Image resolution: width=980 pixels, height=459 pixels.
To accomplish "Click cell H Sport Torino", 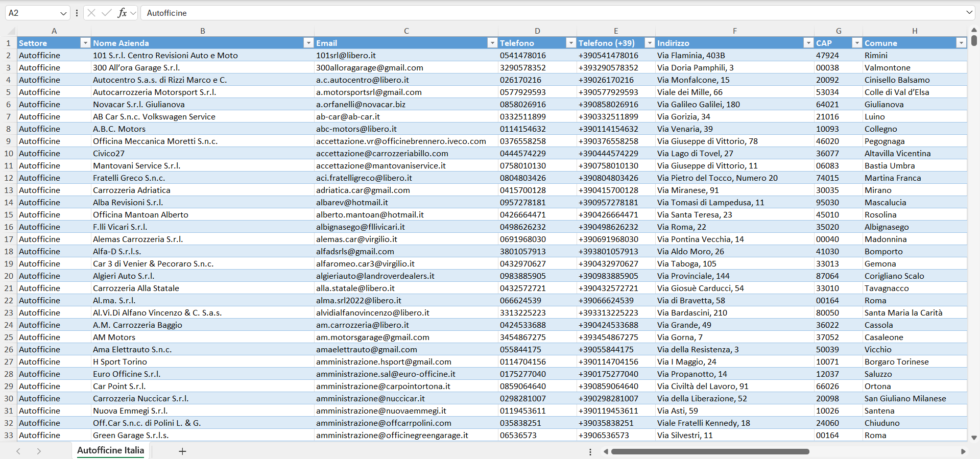I will coord(203,361).
